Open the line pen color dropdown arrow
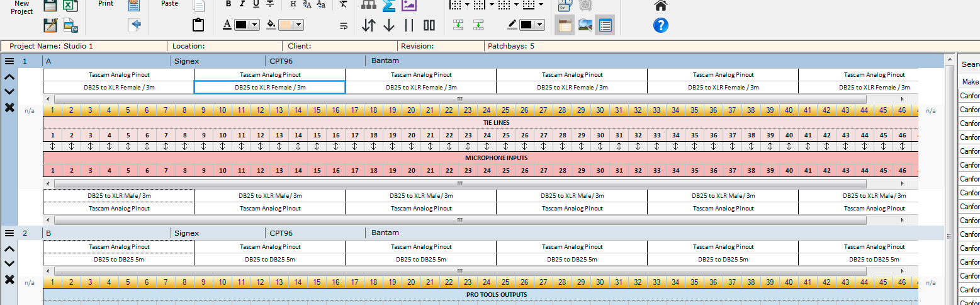 pyautogui.click(x=541, y=25)
